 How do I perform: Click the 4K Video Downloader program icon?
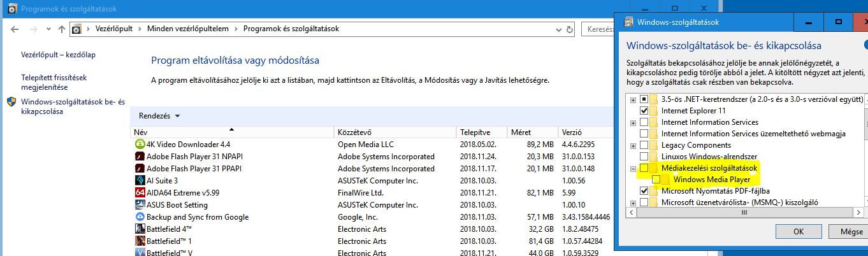point(140,145)
